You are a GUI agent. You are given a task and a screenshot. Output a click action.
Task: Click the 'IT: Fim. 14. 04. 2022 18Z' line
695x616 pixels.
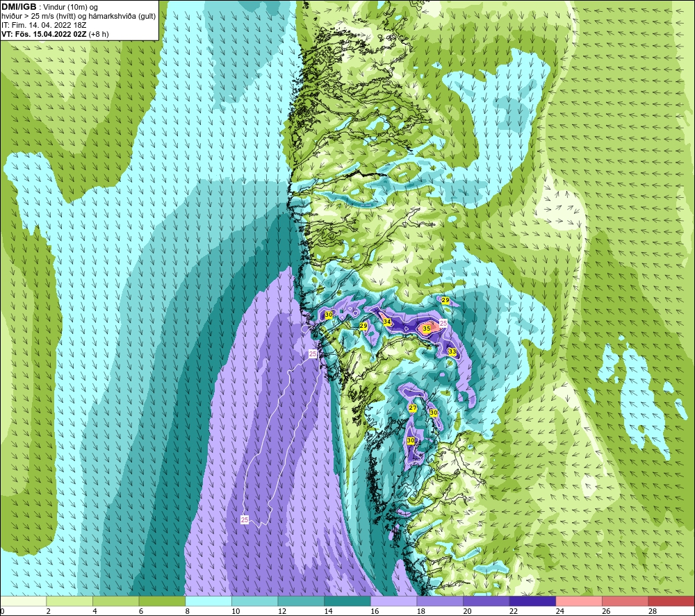click(44, 25)
